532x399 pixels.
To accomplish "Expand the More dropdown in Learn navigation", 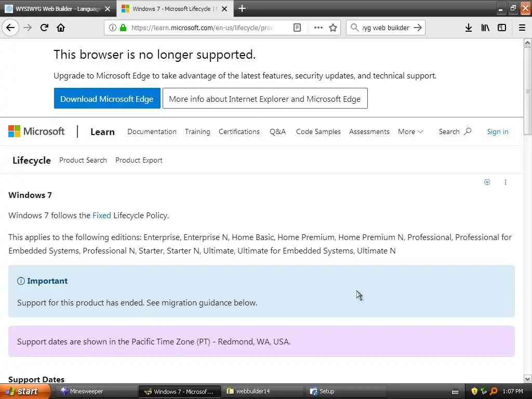I will coord(410,131).
